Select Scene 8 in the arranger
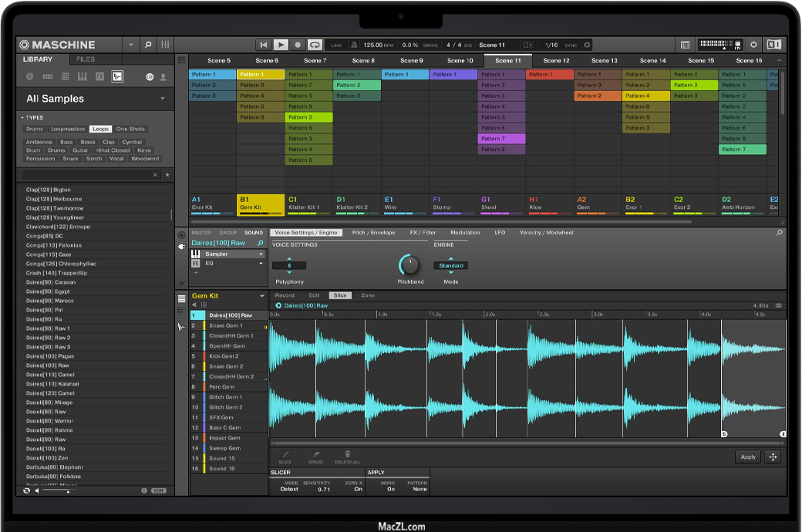The width and height of the screenshot is (802, 532). (363, 60)
